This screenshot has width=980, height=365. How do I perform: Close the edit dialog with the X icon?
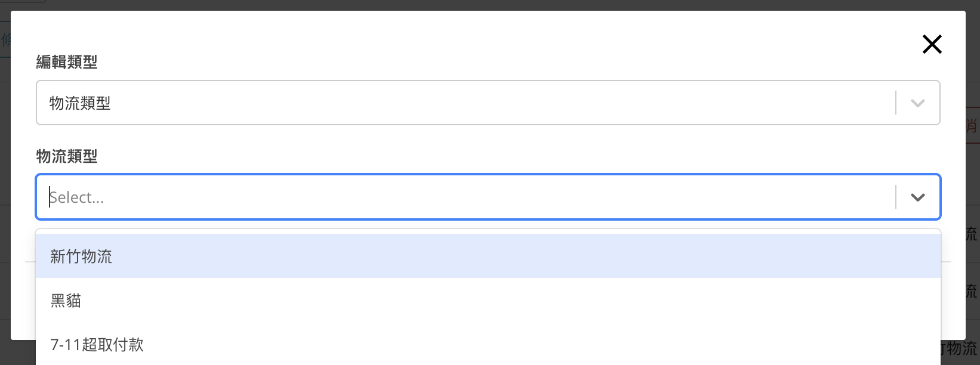(x=932, y=44)
